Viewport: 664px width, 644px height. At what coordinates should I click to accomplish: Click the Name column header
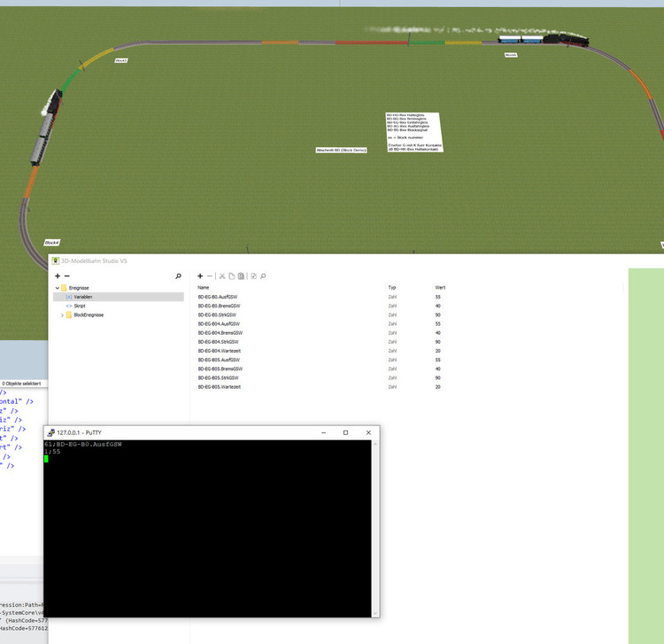(x=204, y=287)
